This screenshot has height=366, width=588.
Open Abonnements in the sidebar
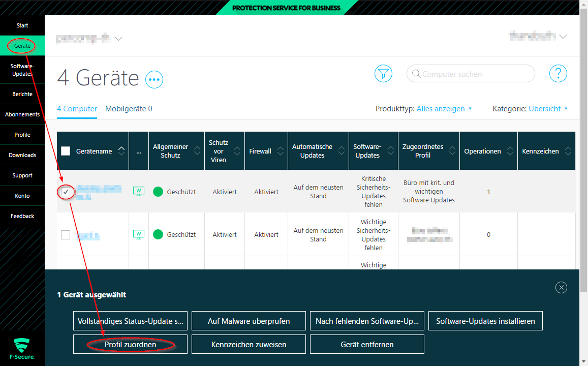coord(22,114)
